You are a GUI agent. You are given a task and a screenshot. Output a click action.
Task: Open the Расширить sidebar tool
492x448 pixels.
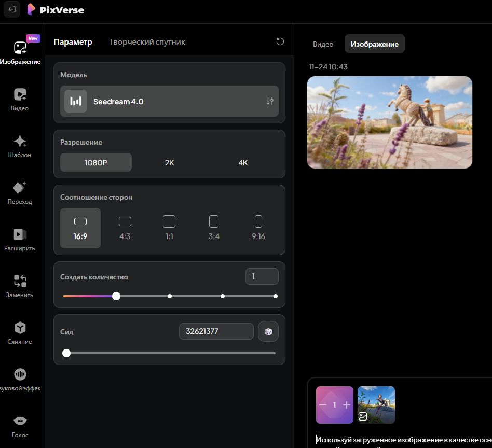20,240
